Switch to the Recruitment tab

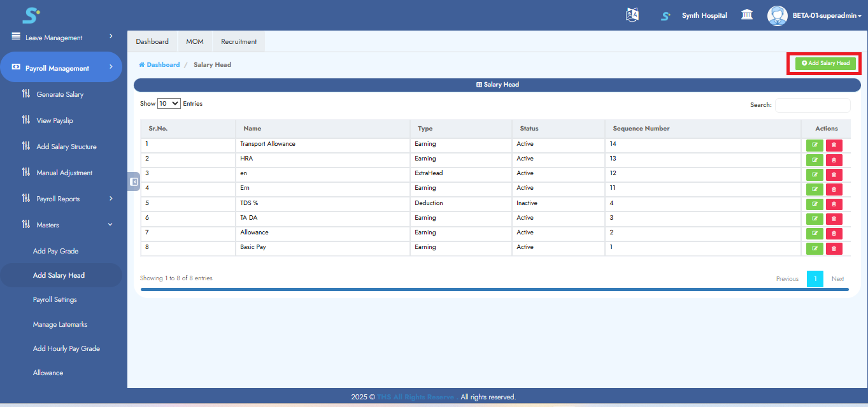(x=239, y=41)
